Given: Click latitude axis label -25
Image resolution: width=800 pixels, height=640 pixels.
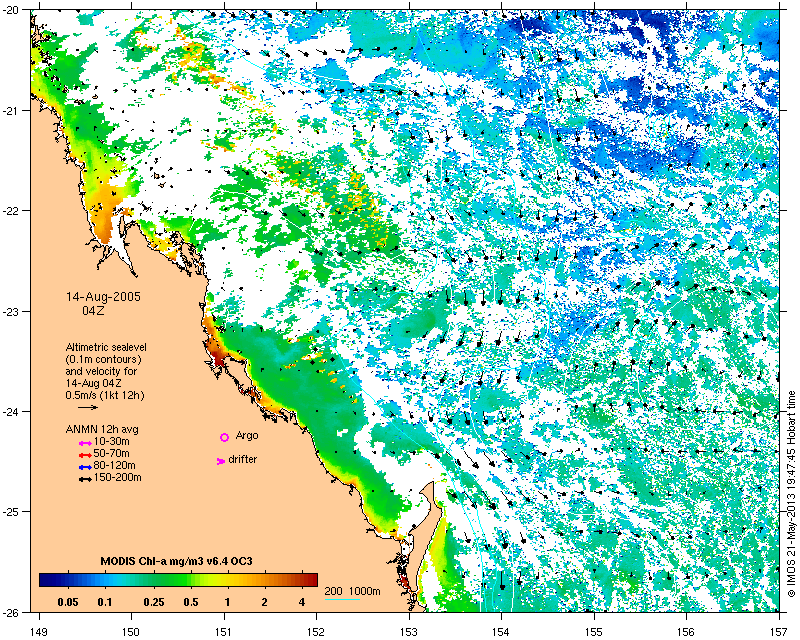Looking at the screenshot, I should (x=10, y=512).
